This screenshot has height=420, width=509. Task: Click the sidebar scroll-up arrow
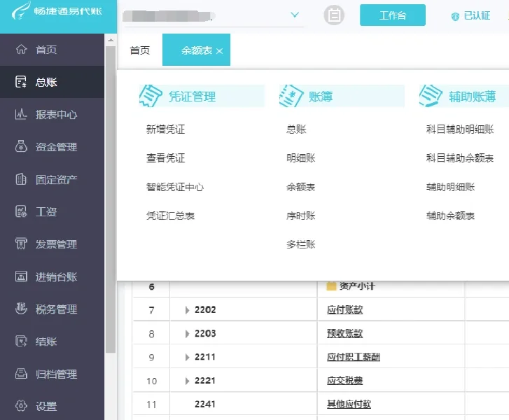click(x=111, y=40)
